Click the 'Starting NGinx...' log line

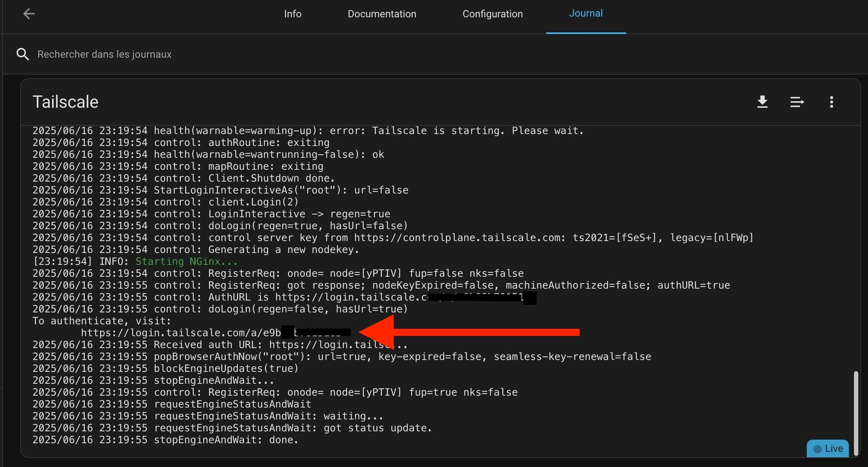[x=135, y=262]
